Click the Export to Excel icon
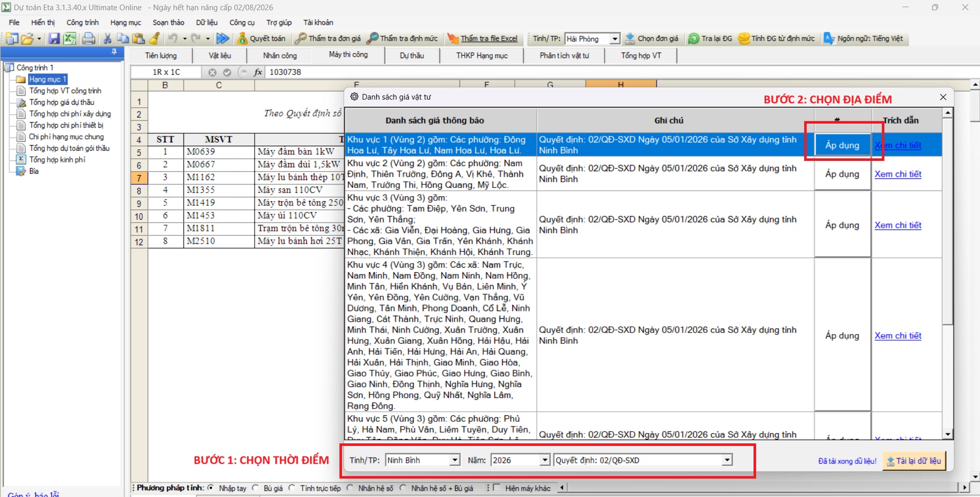The image size is (980, 497). tap(70, 39)
